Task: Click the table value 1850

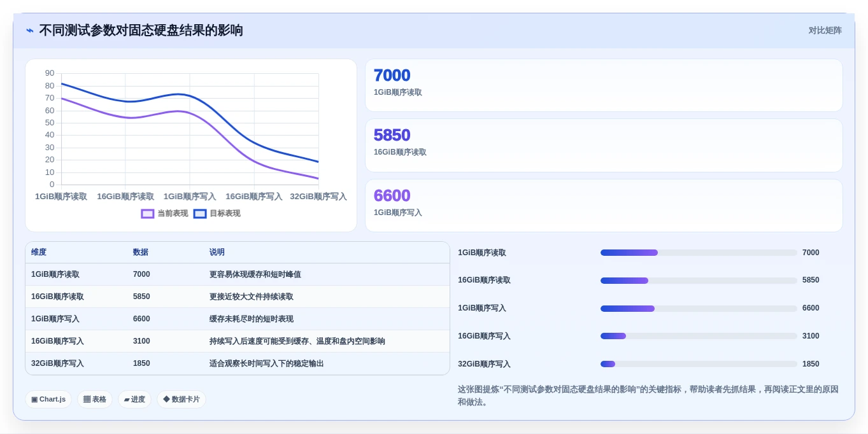Action: tap(141, 364)
